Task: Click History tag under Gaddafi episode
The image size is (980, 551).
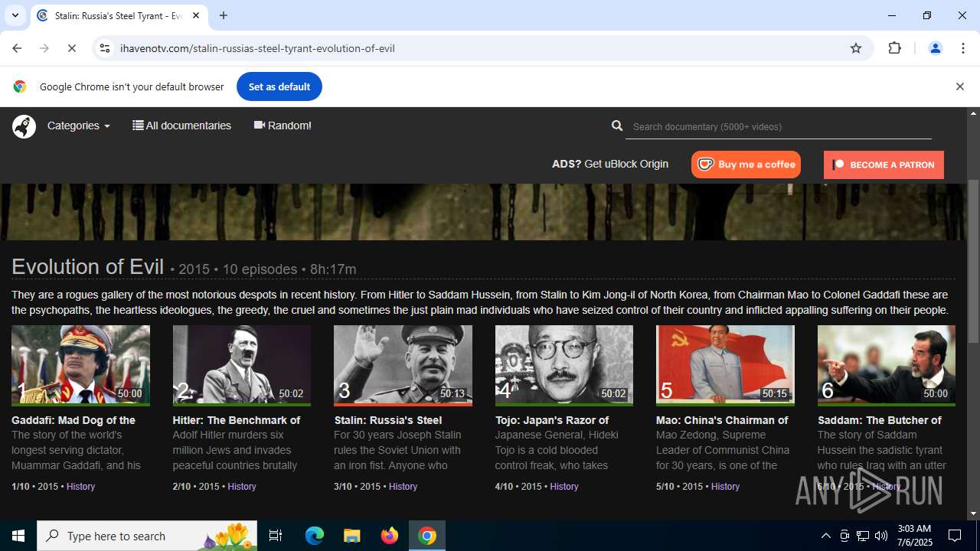Action: point(80,487)
